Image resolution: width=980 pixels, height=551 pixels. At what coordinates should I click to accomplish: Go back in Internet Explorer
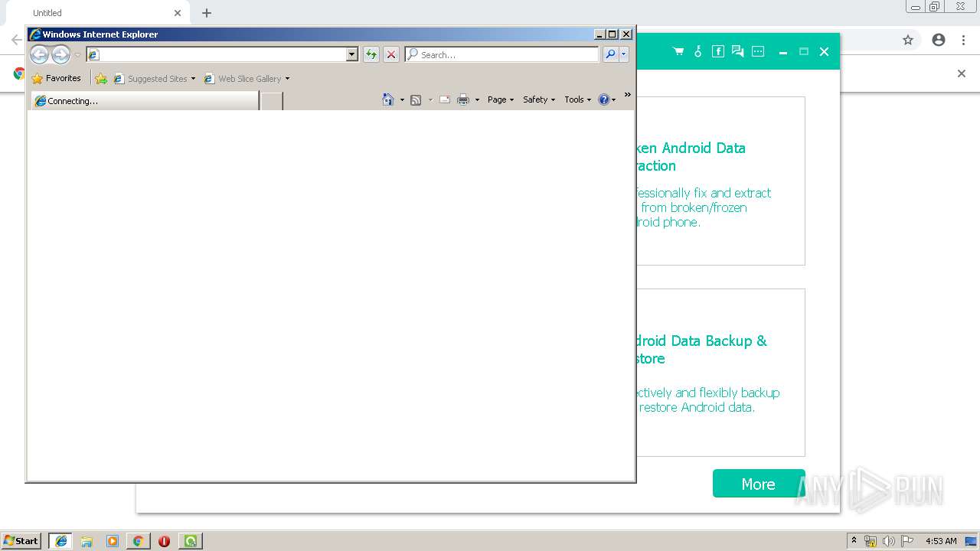(39, 54)
